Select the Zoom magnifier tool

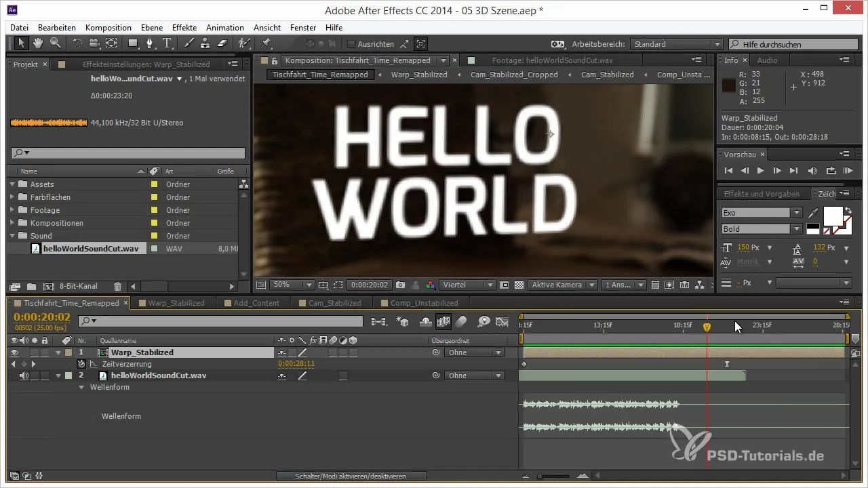(x=54, y=43)
